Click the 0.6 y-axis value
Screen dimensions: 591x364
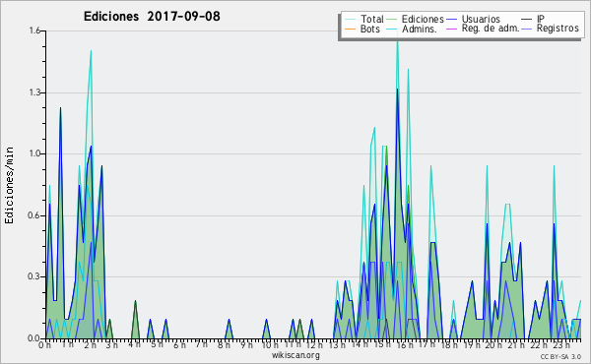34,215
